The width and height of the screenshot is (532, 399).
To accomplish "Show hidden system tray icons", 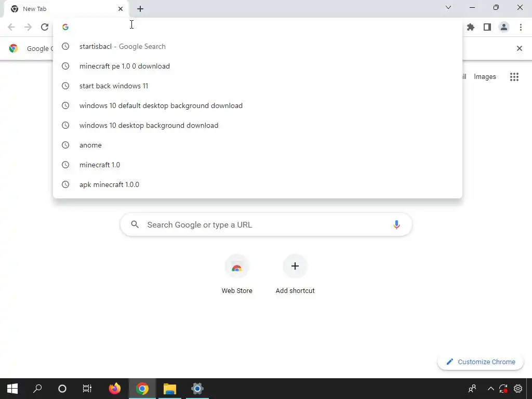I will coord(490,389).
